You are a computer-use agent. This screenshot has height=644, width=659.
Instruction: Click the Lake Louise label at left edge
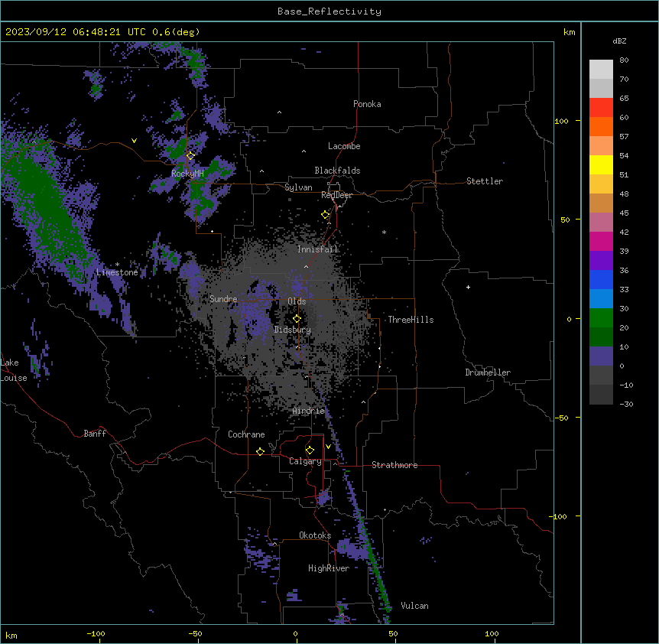[14, 370]
